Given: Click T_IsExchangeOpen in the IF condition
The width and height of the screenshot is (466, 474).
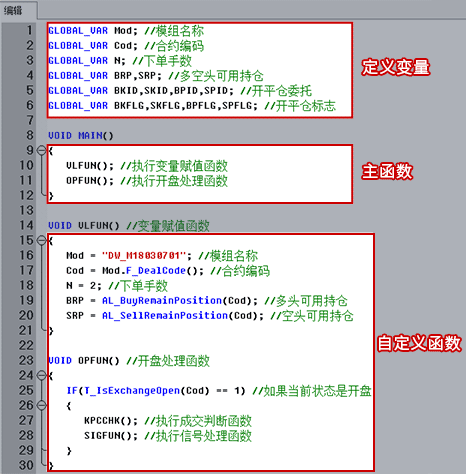Looking at the screenshot, I should (132, 391).
